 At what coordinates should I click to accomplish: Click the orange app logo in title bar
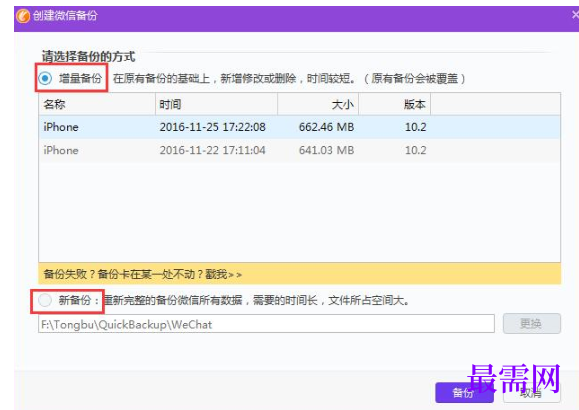23,16
